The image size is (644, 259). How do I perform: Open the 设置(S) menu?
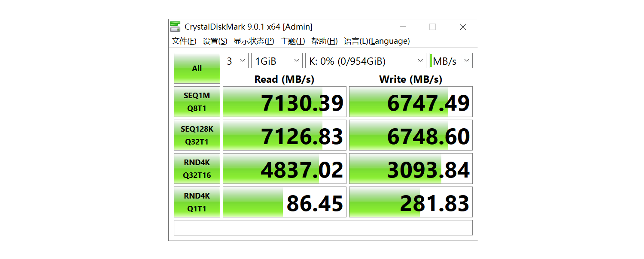[x=215, y=41]
